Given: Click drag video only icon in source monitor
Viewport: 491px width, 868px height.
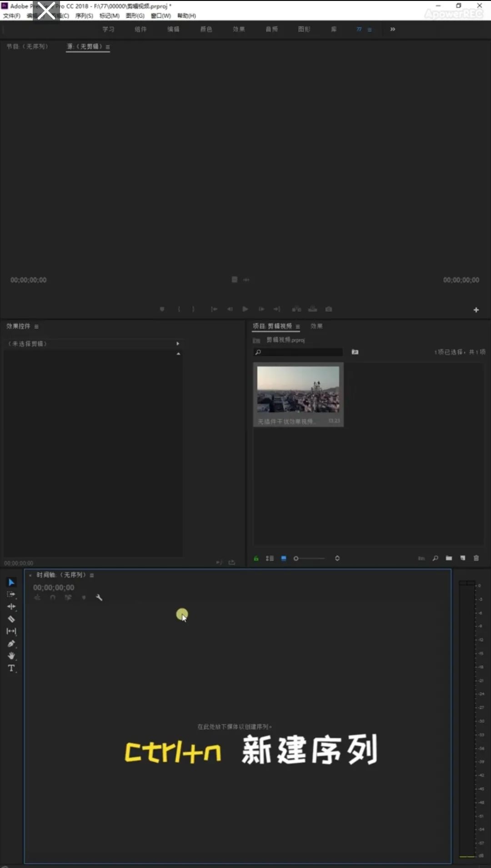Looking at the screenshot, I should [235, 280].
